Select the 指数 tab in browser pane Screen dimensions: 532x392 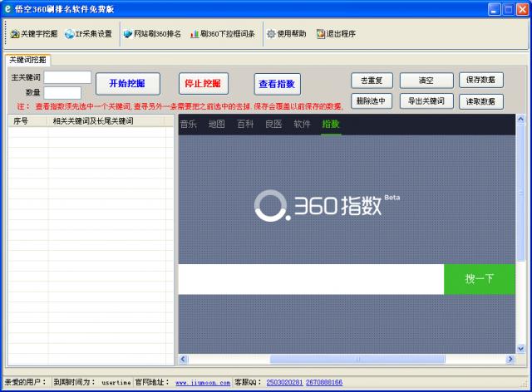[331, 124]
